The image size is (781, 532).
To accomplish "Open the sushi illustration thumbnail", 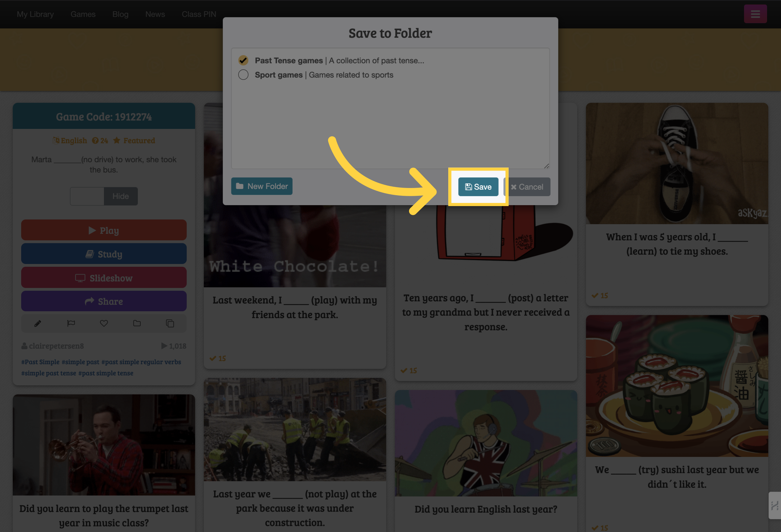I will 677,386.
